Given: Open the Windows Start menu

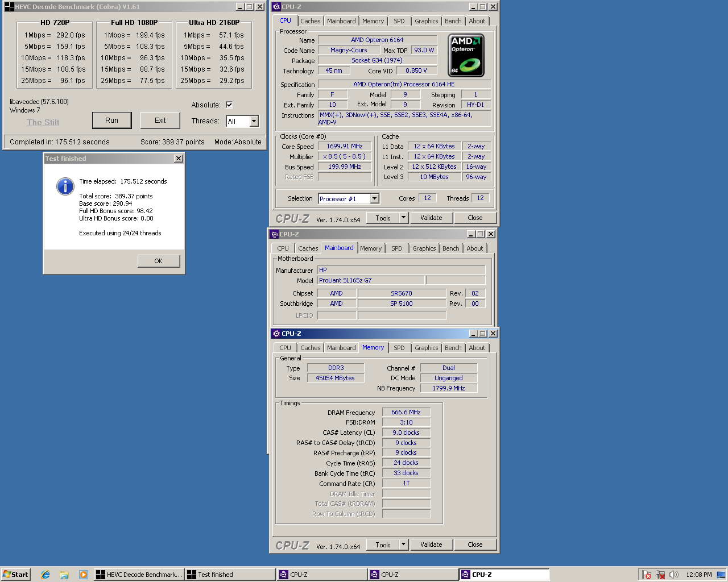Looking at the screenshot, I should [x=15, y=575].
